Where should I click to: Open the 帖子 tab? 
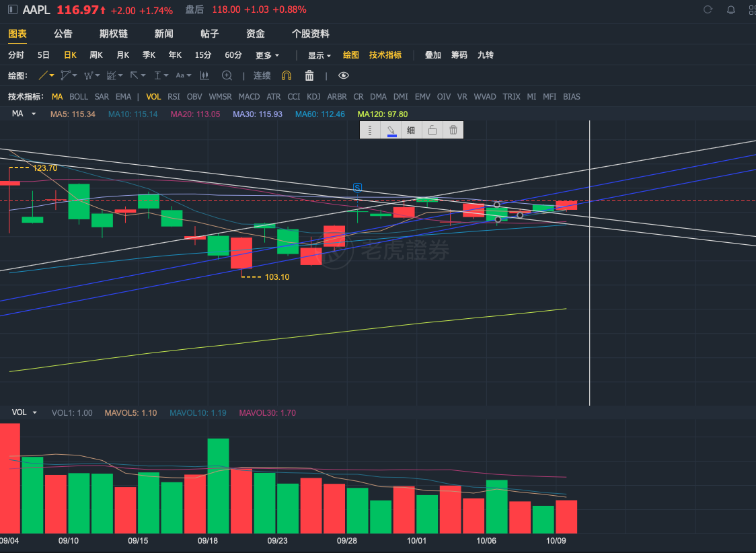pos(210,34)
